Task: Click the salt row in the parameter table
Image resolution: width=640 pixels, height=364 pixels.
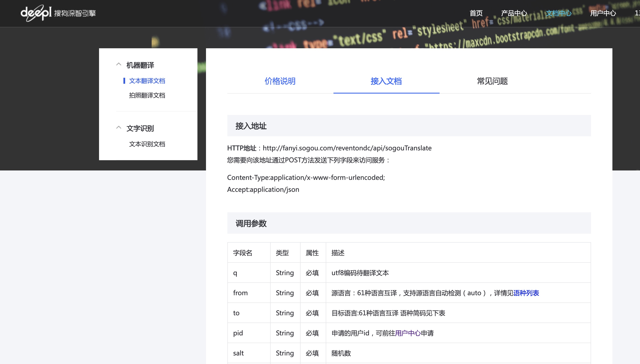Action: point(238,353)
